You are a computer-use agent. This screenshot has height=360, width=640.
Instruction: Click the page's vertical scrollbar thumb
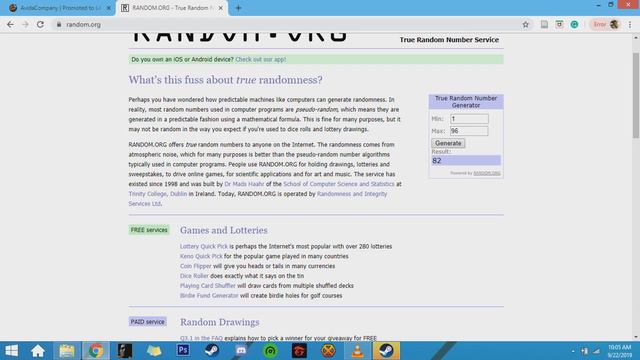pos(636,96)
